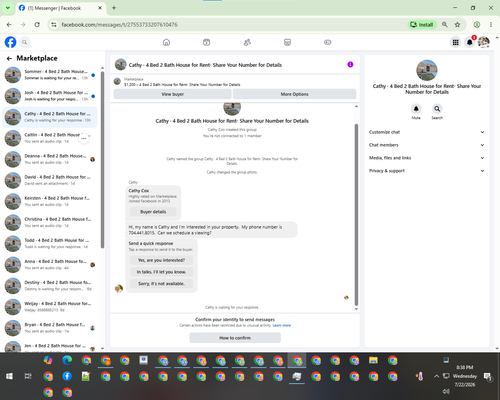The image size is (500, 400).
Task: Select the Cathy conversation in list
Action: point(50,117)
